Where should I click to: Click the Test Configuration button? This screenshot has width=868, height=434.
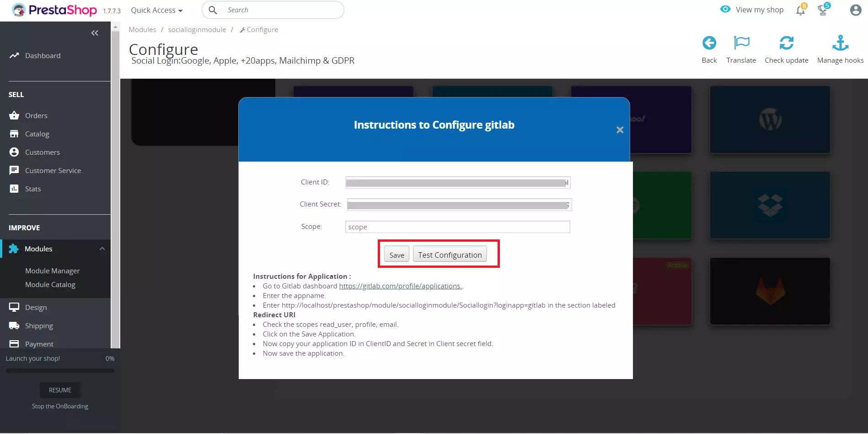coord(449,255)
